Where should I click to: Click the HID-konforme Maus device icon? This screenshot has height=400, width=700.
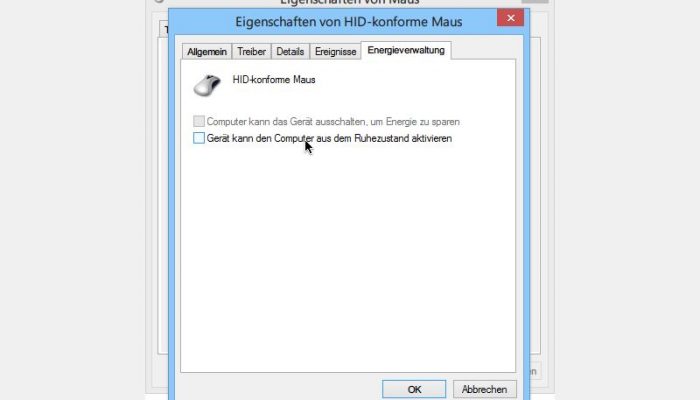coord(207,85)
